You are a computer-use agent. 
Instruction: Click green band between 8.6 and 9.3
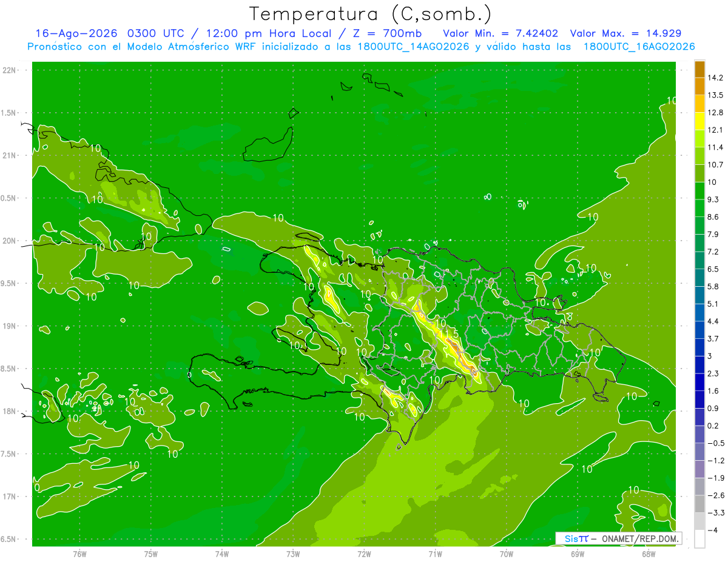click(x=699, y=208)
